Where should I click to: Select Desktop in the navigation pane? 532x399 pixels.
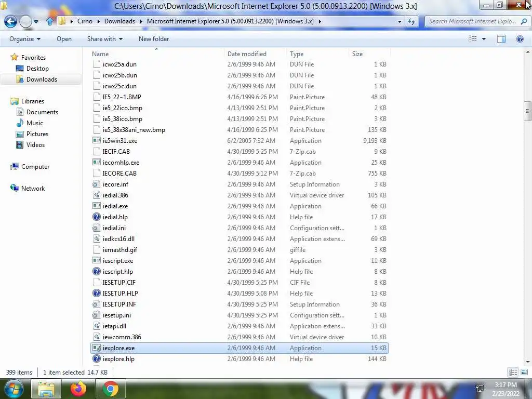37,68
